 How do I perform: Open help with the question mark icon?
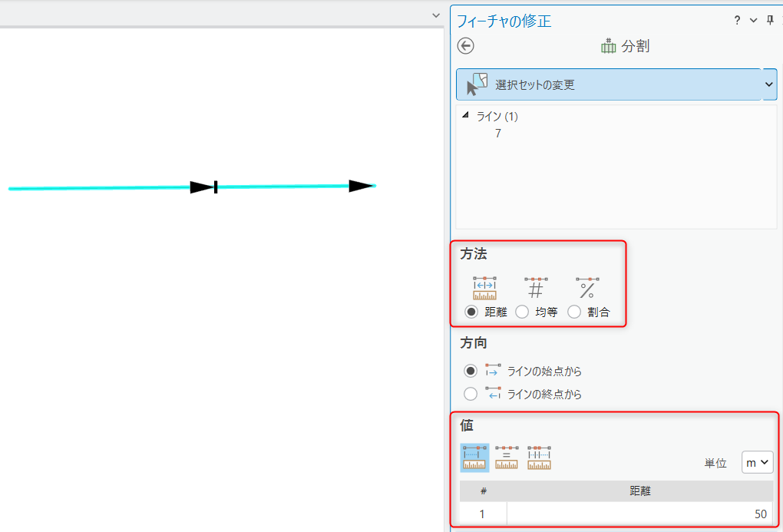[737, 21]
